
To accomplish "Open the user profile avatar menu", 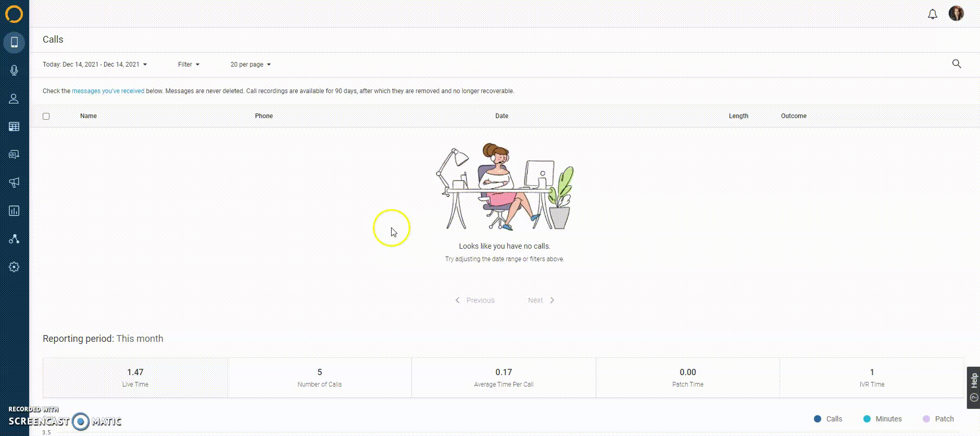I will 956,14.
